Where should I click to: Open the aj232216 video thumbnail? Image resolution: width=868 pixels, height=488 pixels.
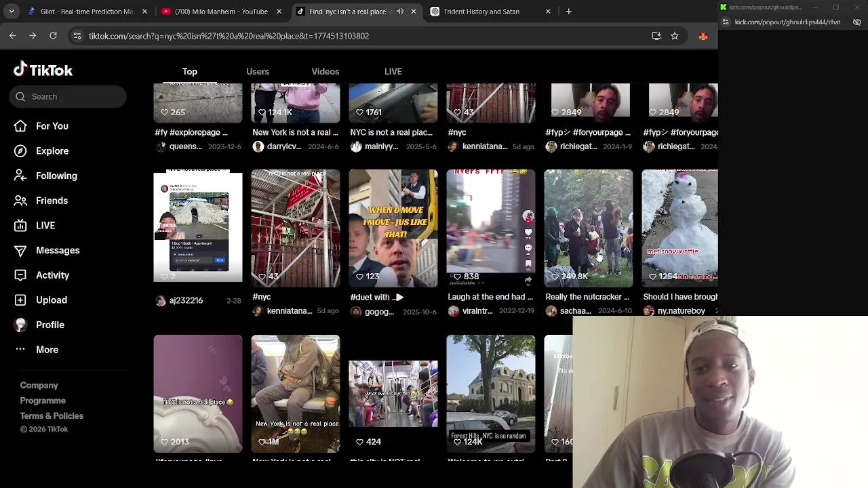click(198, 228)
